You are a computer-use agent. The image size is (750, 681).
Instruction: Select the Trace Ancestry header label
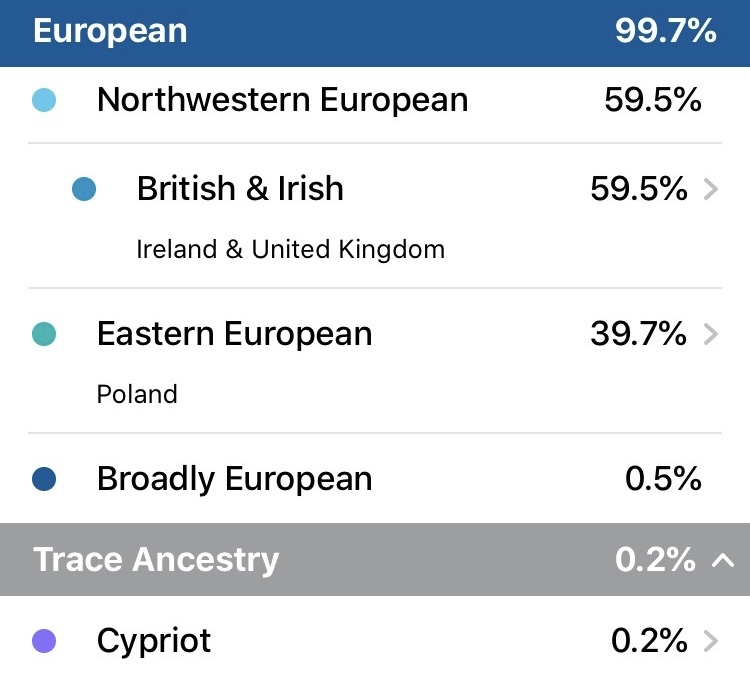(156, 560)
